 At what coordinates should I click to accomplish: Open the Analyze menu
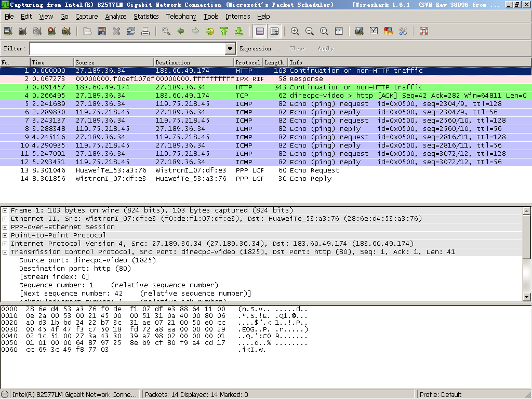[x=116, y=16]
